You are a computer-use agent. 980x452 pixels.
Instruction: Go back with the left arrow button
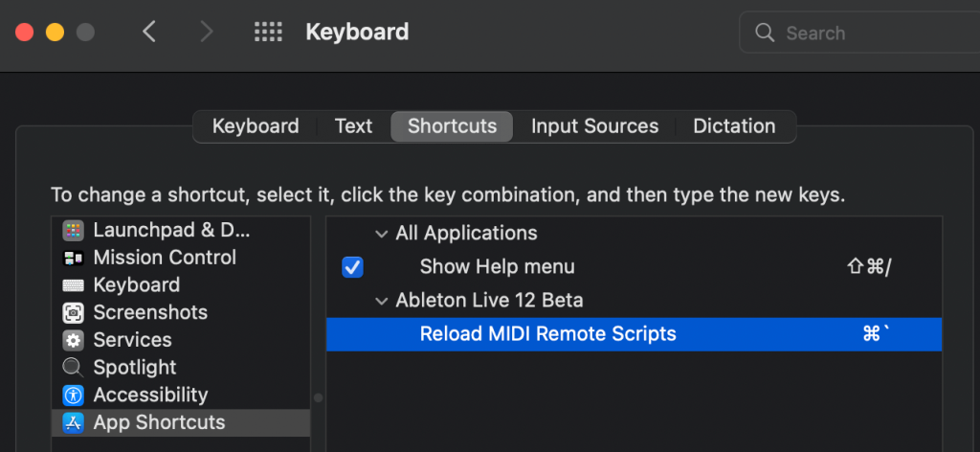click(x=148, y=32)
